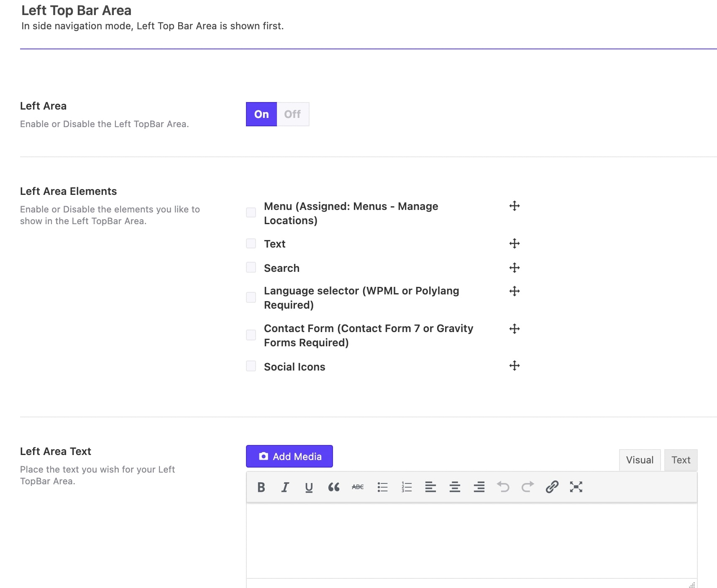
Task: Click the insert link icon
Action: tap(552, 487)
